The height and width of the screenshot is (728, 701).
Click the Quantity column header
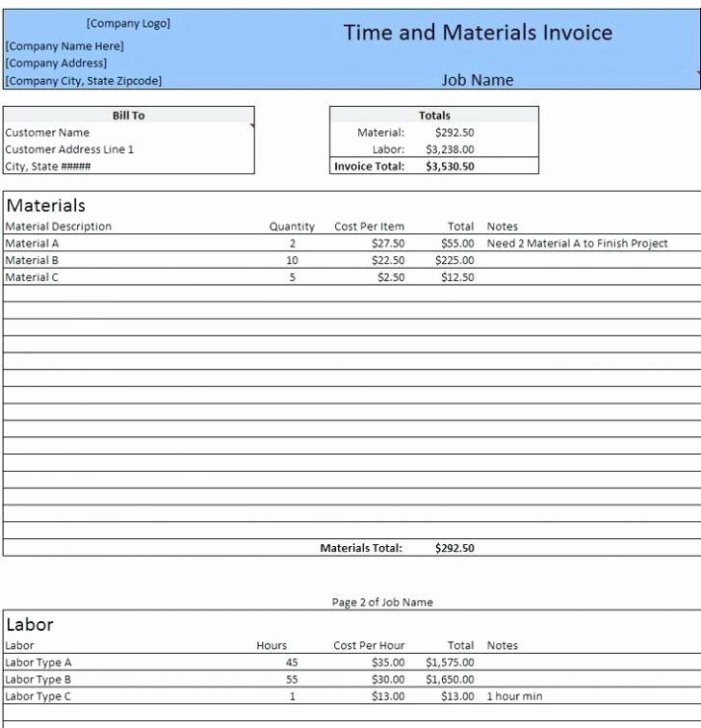(292, 226)
